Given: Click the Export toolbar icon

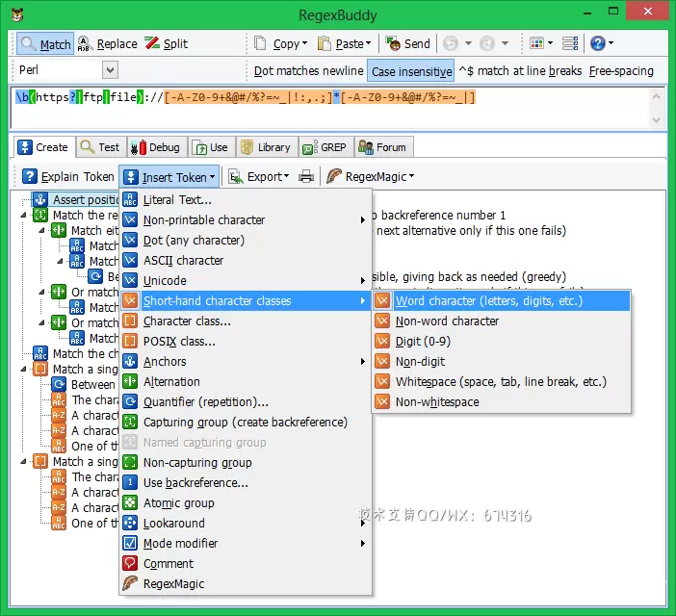Looking at the screenshot, I should pos(235,176).
